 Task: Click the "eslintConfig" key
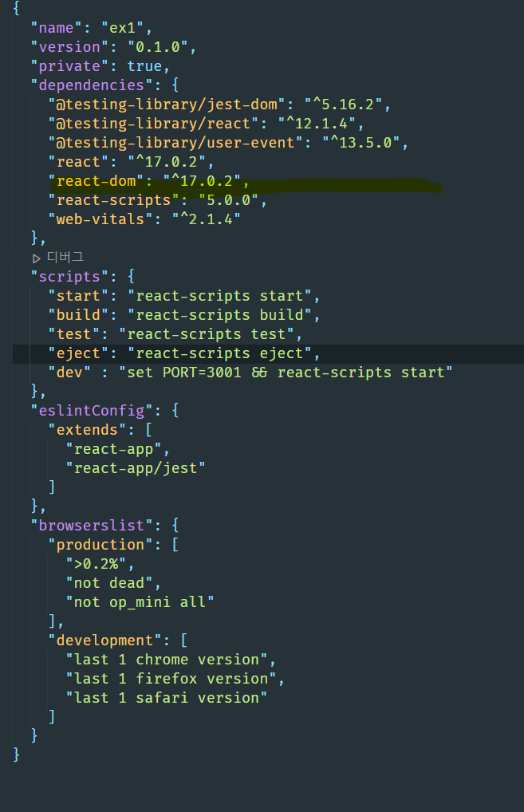[x=92, y=411]
